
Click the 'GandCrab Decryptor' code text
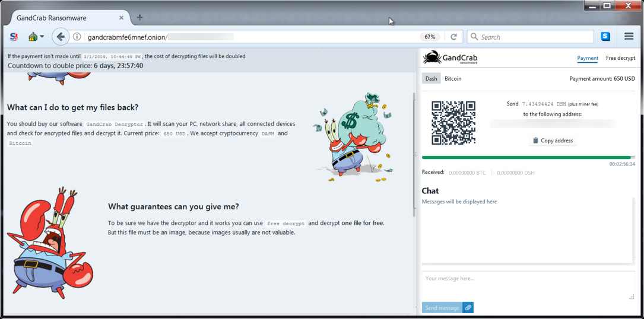[115, 124]
